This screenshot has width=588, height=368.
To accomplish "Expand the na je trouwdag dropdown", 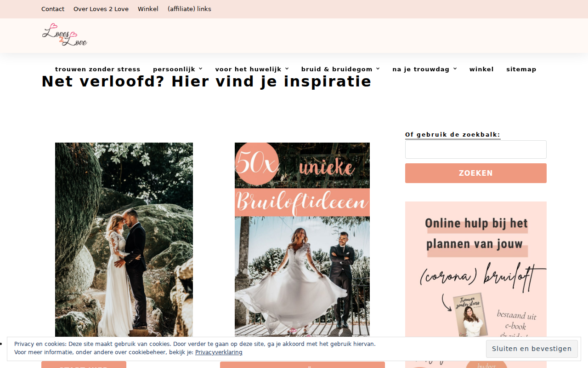I will click(425, 69).
